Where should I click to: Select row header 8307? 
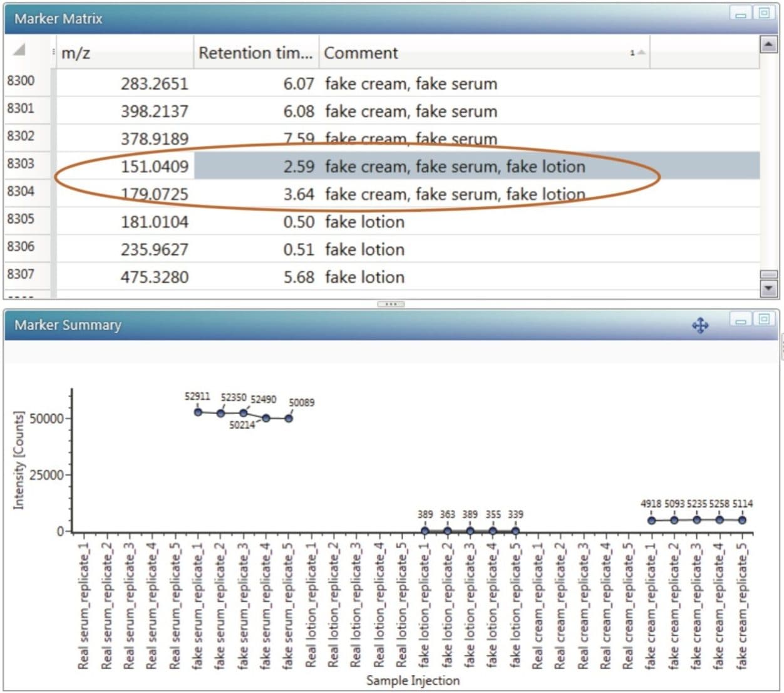coord(27,274)
